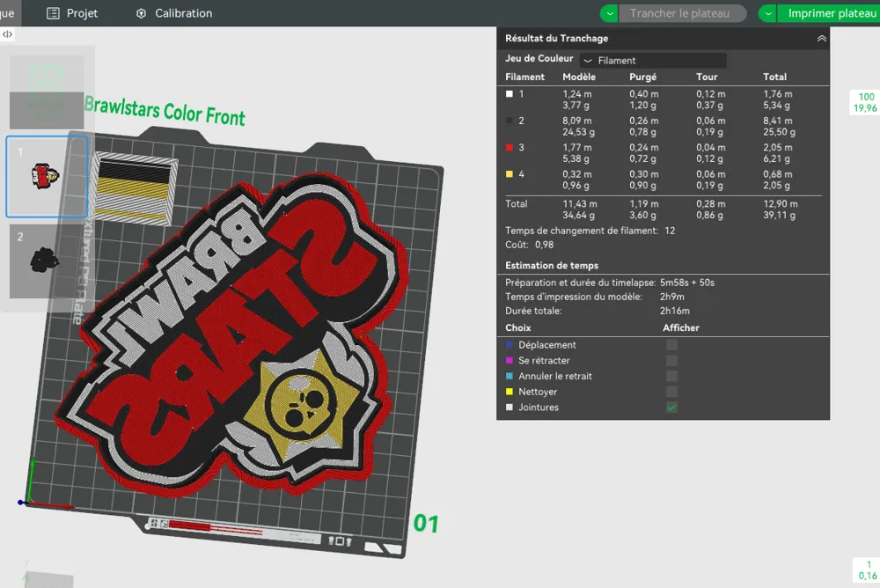Collapse the Résultat du Tranchage panel
This screenshot has height=588, width=880.
tap(822, 38)
